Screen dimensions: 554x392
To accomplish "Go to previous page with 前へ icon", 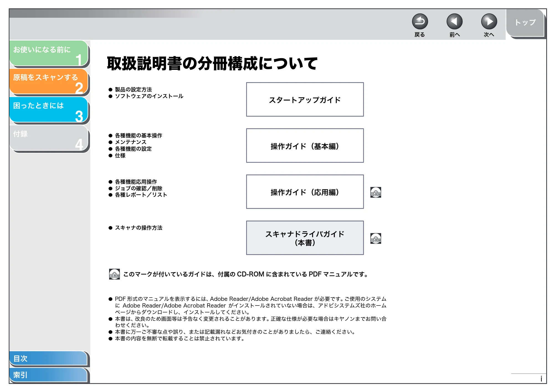I will tap(455, 21).
